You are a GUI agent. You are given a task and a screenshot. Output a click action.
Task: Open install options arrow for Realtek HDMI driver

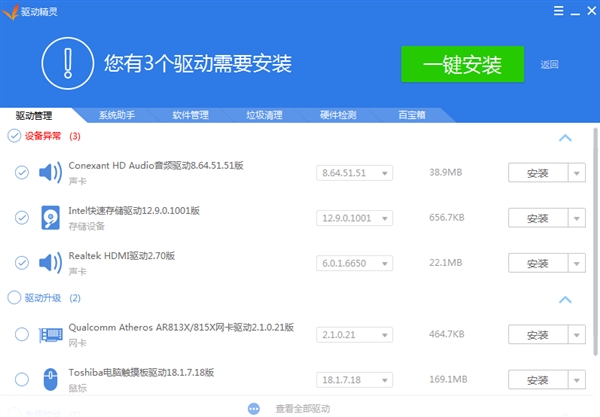pos(577,263)
